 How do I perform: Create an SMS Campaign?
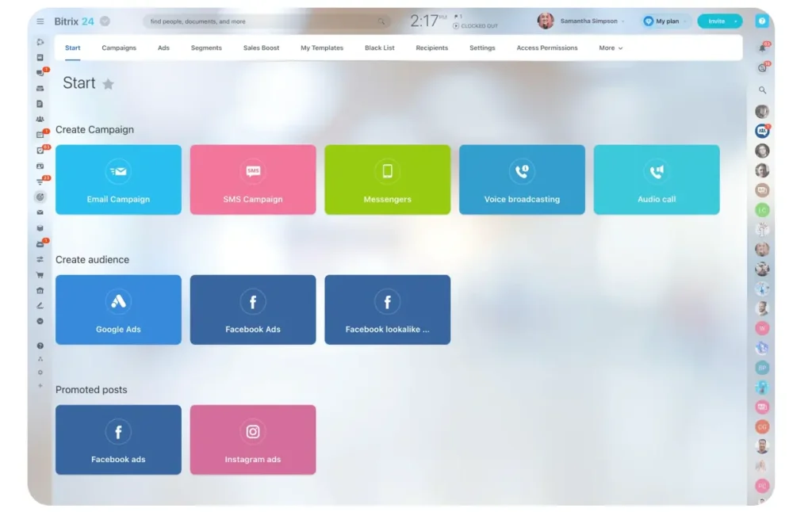252,179
